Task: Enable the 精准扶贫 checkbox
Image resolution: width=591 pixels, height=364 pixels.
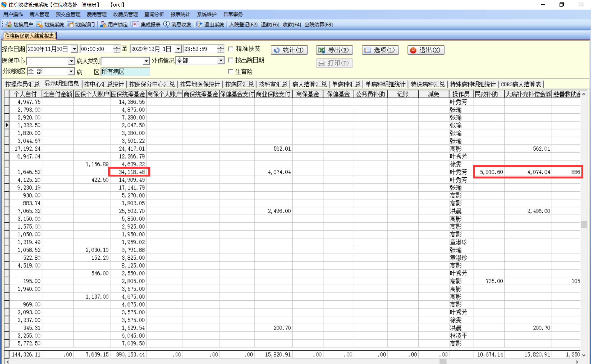Action: click(x=231, y=49)
